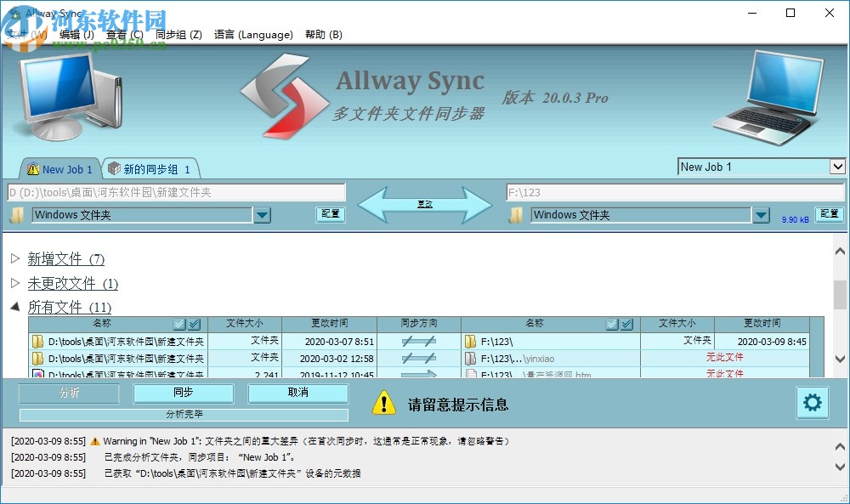Click the right 配置 button

(829, 215)
